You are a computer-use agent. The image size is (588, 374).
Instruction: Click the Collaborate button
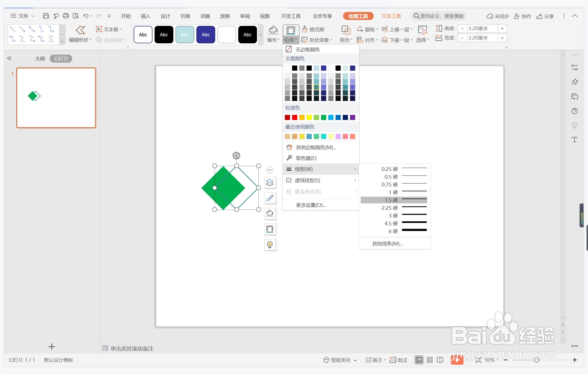click(x=522, y=16)
